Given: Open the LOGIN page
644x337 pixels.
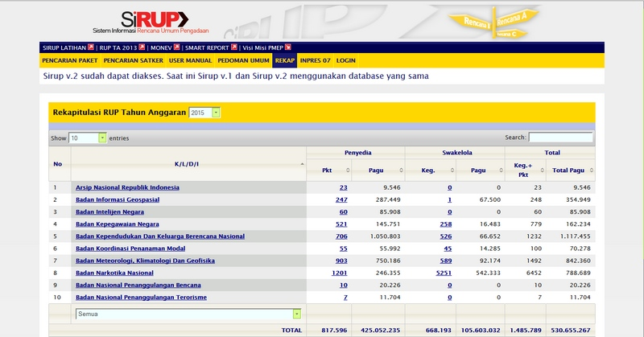Looking at the screenshot, I should click(346, 60).
